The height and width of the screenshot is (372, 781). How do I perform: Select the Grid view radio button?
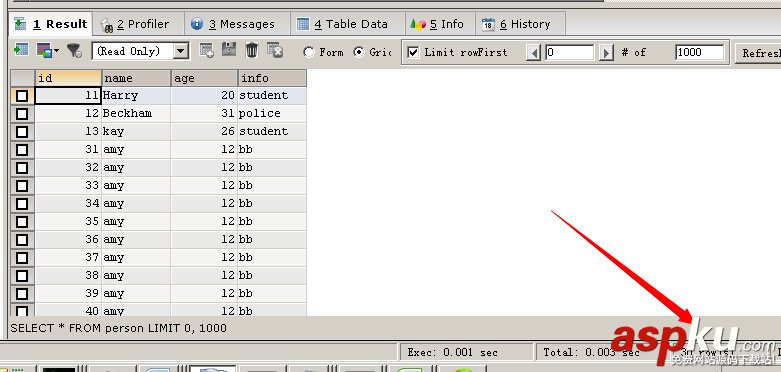click(359, 52)
